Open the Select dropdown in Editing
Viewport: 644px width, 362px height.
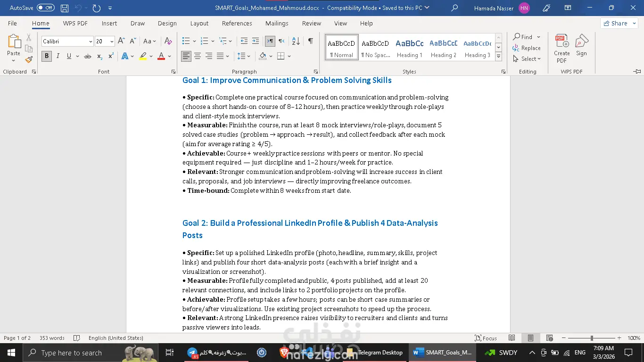[528, 59]
